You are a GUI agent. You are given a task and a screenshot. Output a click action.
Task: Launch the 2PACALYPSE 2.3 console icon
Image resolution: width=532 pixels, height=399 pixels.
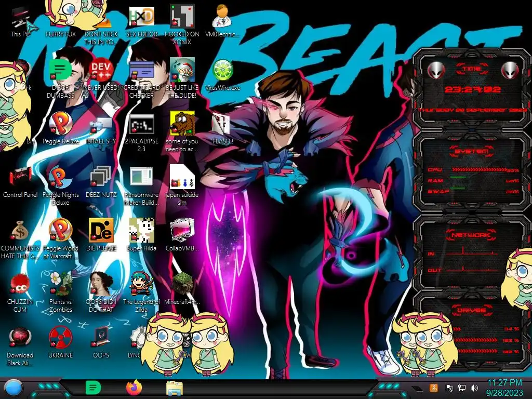(141, 132)
